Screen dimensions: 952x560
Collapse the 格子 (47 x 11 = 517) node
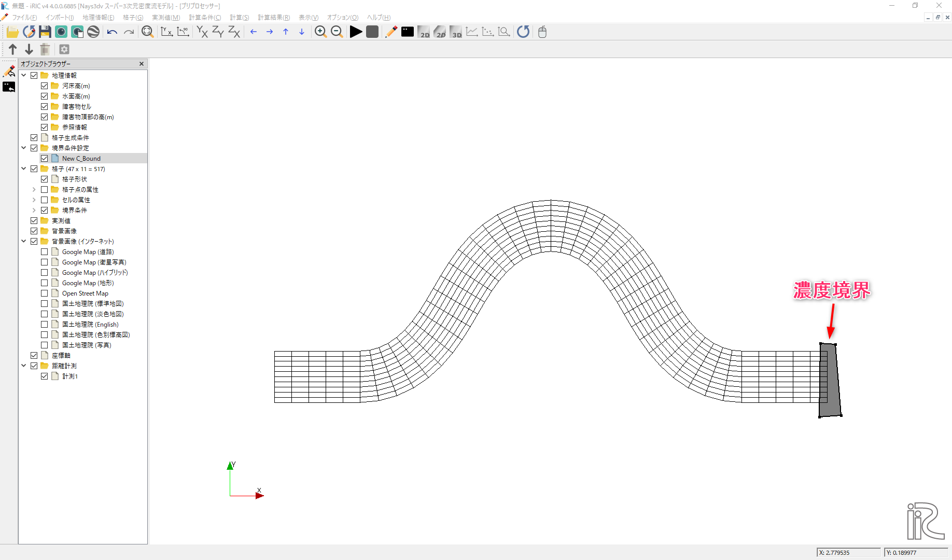[24, 169]
